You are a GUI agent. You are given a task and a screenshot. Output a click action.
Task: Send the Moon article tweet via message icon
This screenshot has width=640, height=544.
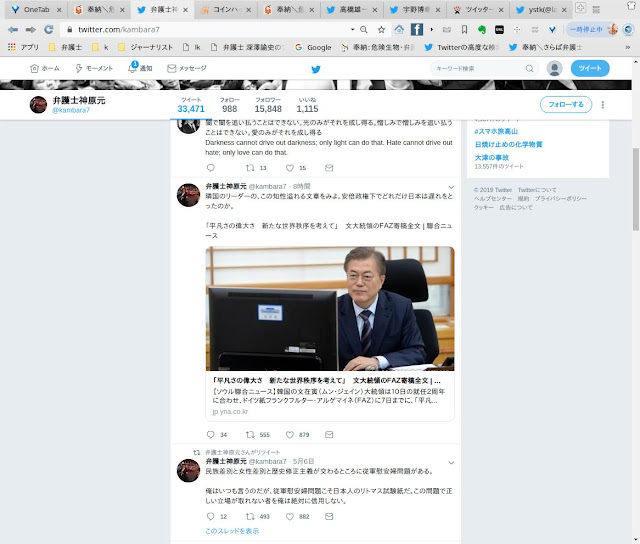pyautogui.click(x=329, y=435)
